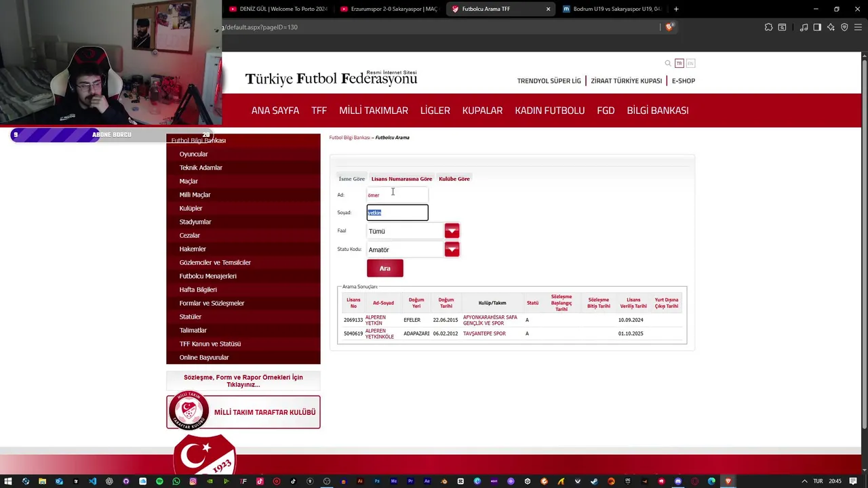Open Premiere Pro from the taskbar
The height and width of the screenshot is (488, 868).
410,481
